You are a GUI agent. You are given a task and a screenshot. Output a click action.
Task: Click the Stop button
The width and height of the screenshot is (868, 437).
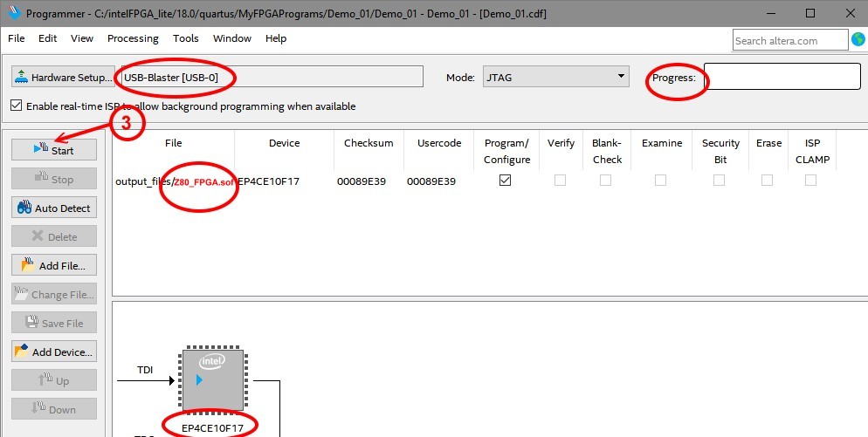[53, 179]
